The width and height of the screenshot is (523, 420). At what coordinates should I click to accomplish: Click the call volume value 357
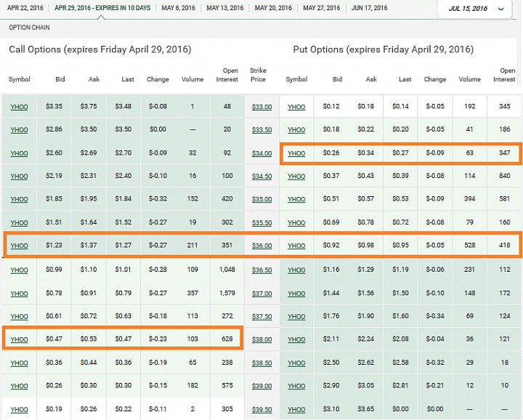pyautogui.click(x=192, y=293)
